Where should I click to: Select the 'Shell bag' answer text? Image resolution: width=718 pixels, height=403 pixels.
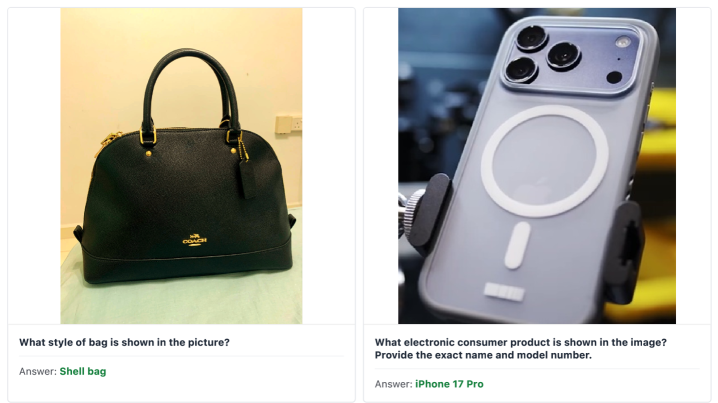click(83, 371)
